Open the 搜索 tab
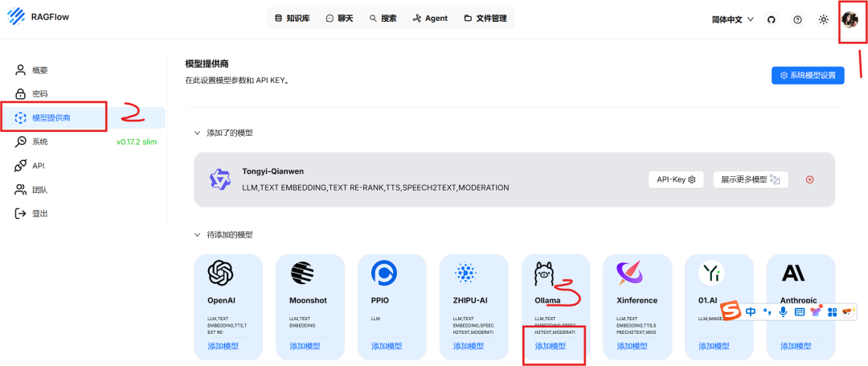Screen dimensions: 868x366 (x=383, y=19)
